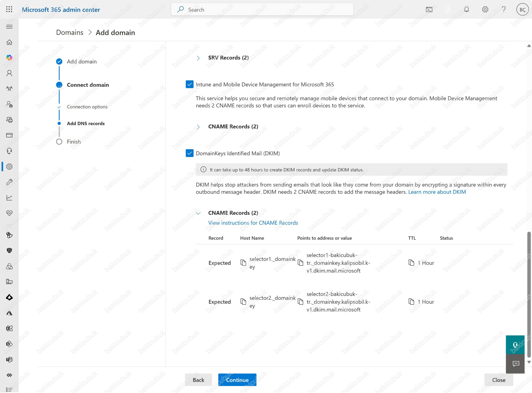This screenshot has height=393, width=532.
Task: Click Domains in the breadcrumb
Action: [x=70, y=32]
